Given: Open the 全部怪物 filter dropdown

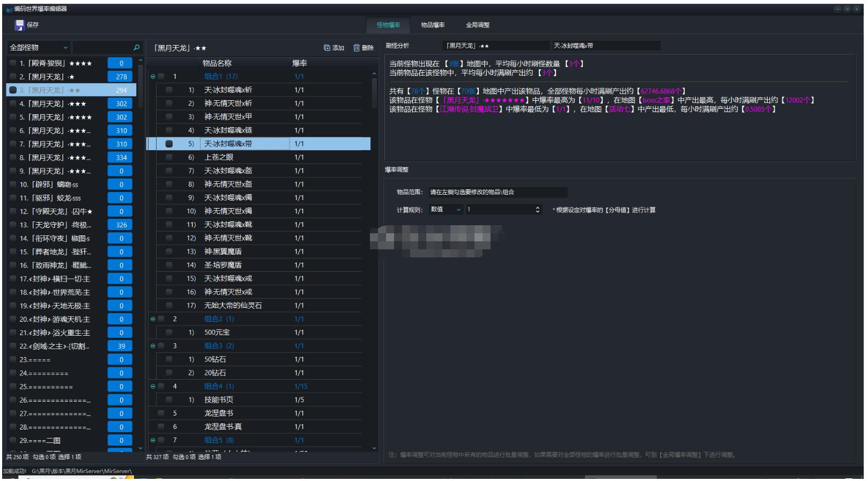Looking at the screenshot, I should [x=39, y=48].
